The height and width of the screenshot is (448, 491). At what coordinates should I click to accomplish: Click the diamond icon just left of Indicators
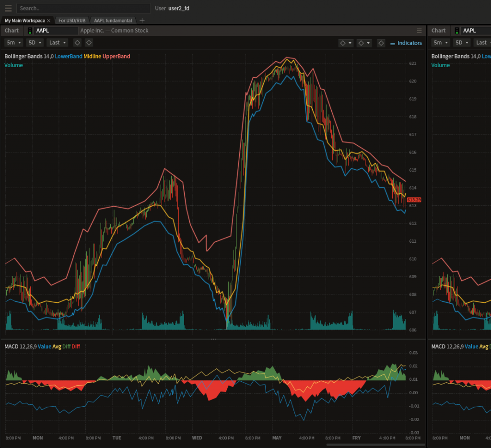coord(381,43)
